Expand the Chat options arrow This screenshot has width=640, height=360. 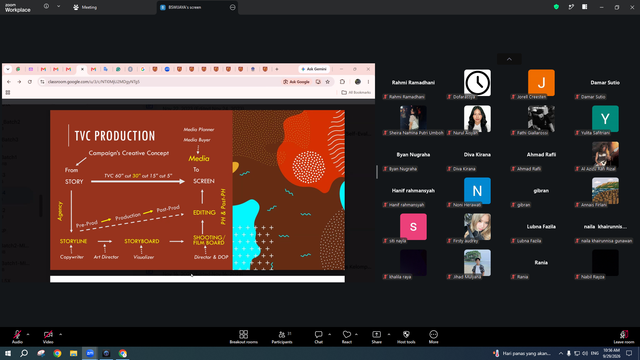(329, 334)
